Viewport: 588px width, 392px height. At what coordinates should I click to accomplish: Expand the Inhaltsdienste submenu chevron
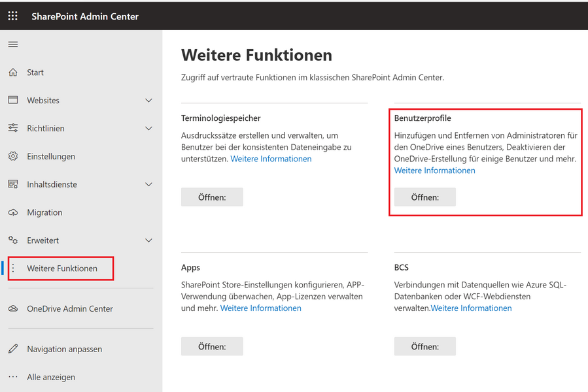tap(149, 184)
